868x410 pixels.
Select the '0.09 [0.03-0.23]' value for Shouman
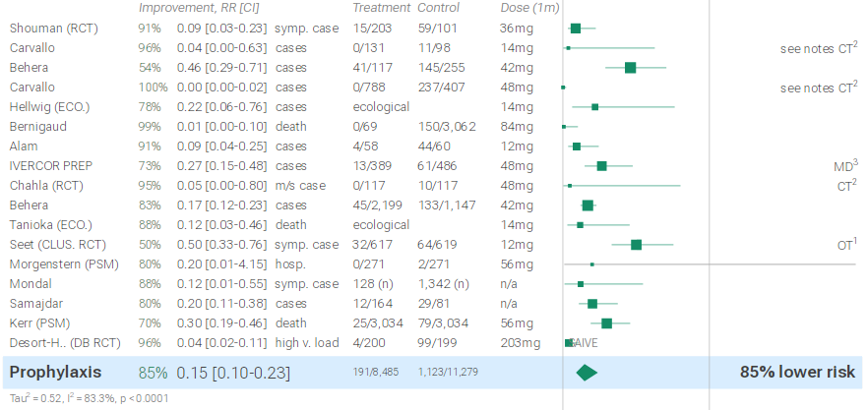[x=222, y=29]
